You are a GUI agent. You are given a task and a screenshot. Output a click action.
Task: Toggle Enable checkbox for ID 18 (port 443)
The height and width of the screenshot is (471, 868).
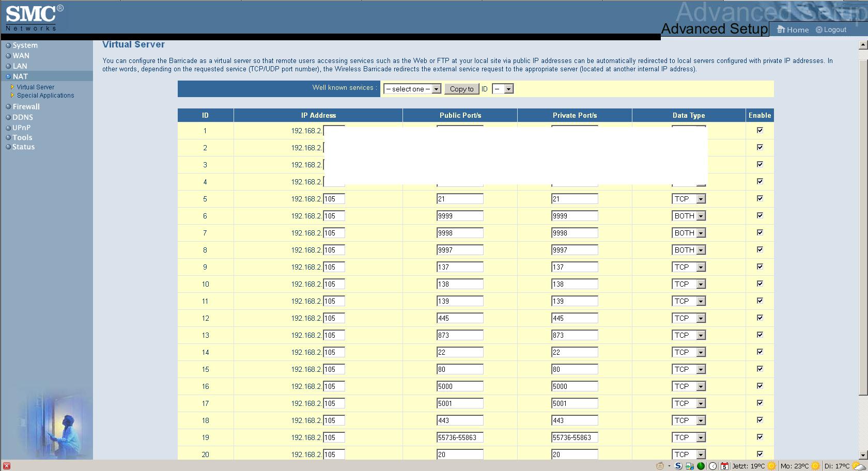pyautogui.click(x=760, y=420)
